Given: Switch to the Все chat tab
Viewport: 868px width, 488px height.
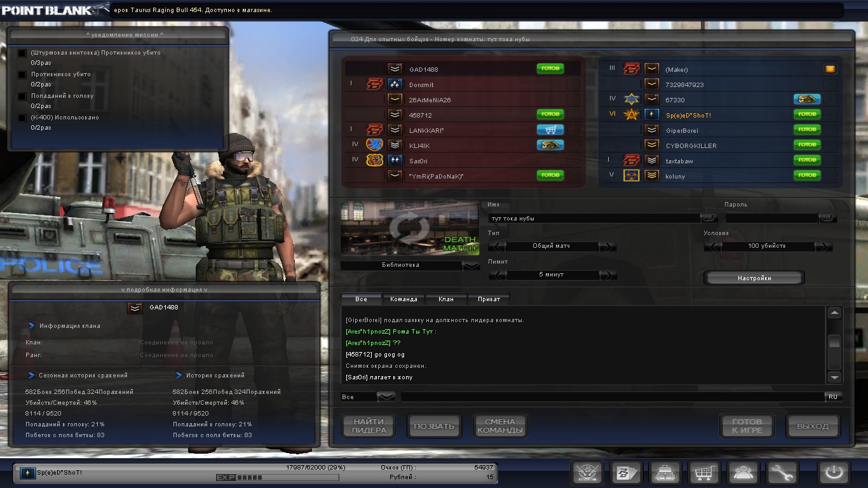Looking at the screenshot, I should [362, 299].
